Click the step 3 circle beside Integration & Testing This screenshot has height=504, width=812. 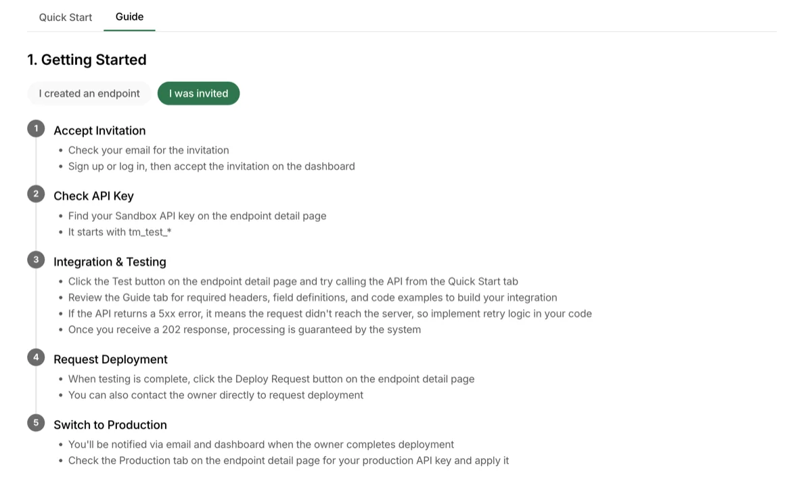click(x=36, y=259)
